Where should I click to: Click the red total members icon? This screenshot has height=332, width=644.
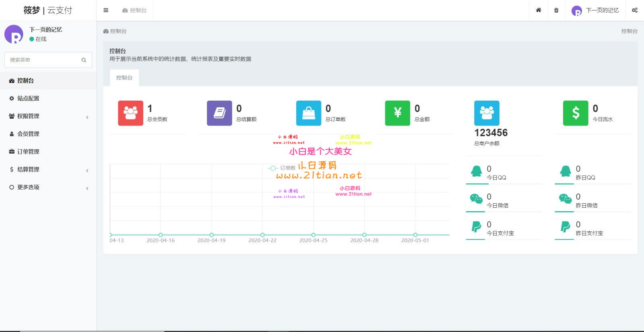130,113
